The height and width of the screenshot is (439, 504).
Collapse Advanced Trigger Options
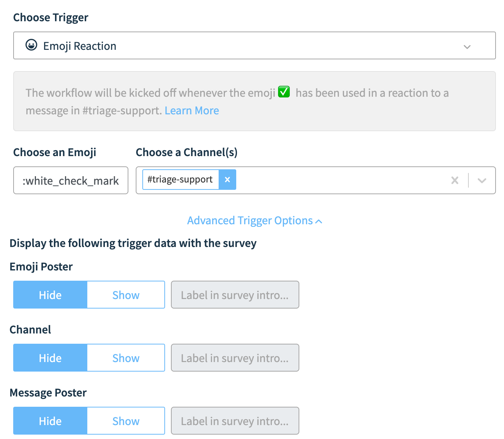tap(255, 221)
